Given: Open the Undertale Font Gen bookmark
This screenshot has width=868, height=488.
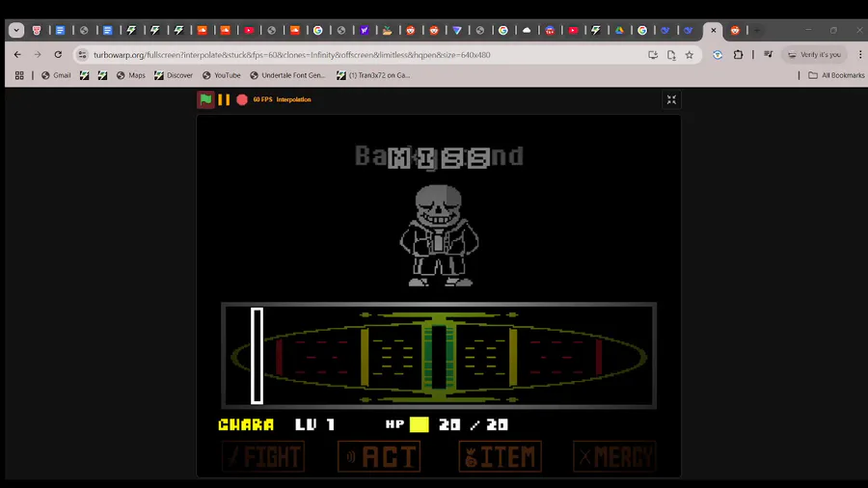Looking at the screenshot, I should tap(287, 75).
